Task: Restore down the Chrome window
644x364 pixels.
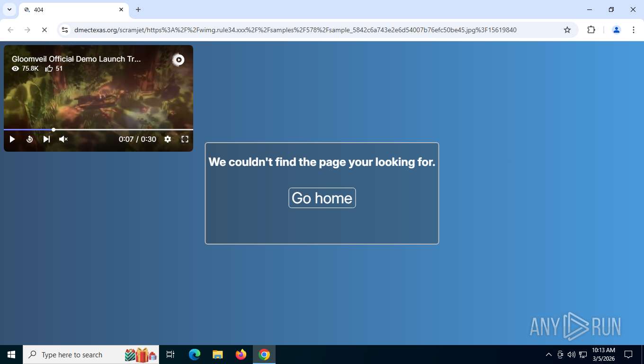Action: pyautogui.click(x=611, y=9)
